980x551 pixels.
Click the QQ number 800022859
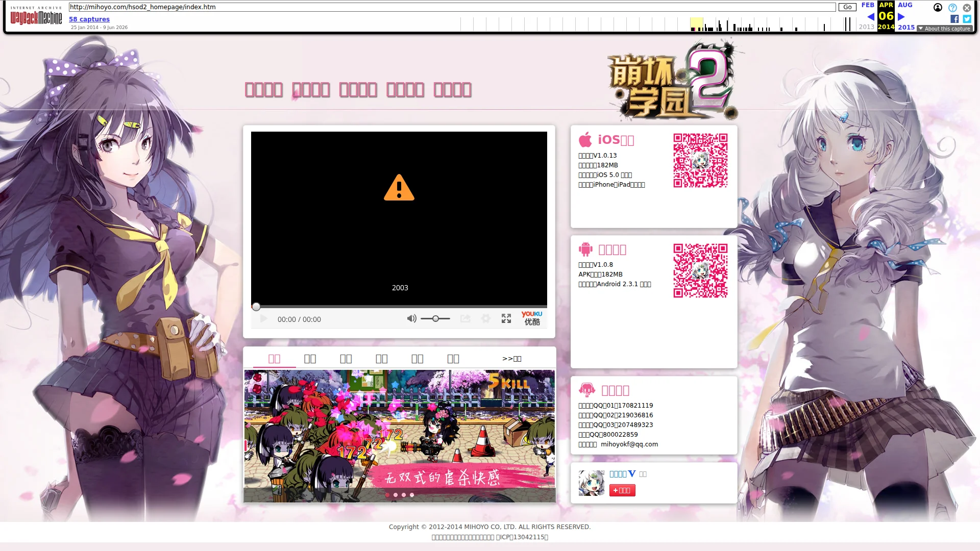point(620,435)
